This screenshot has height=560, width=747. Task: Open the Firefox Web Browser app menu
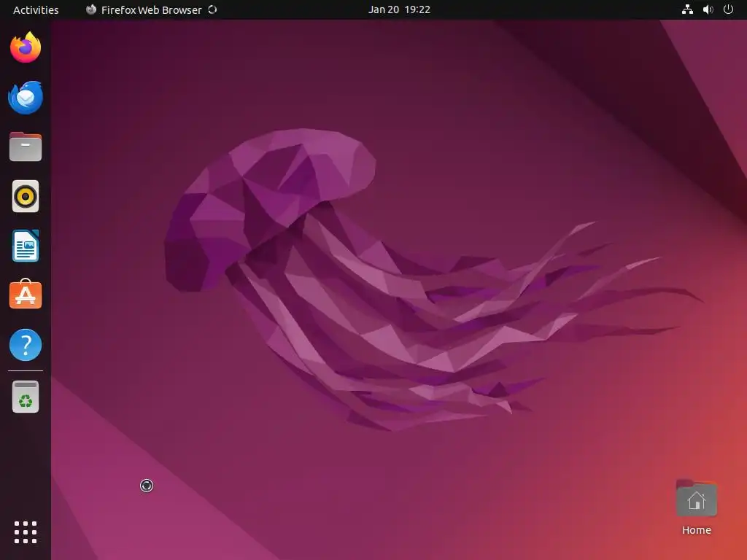[x=152, y=10]
